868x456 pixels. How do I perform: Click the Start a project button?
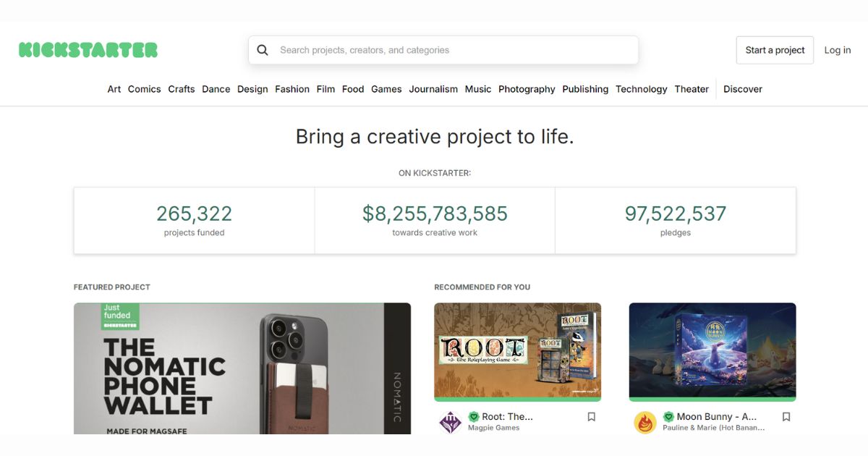[775, 49]
